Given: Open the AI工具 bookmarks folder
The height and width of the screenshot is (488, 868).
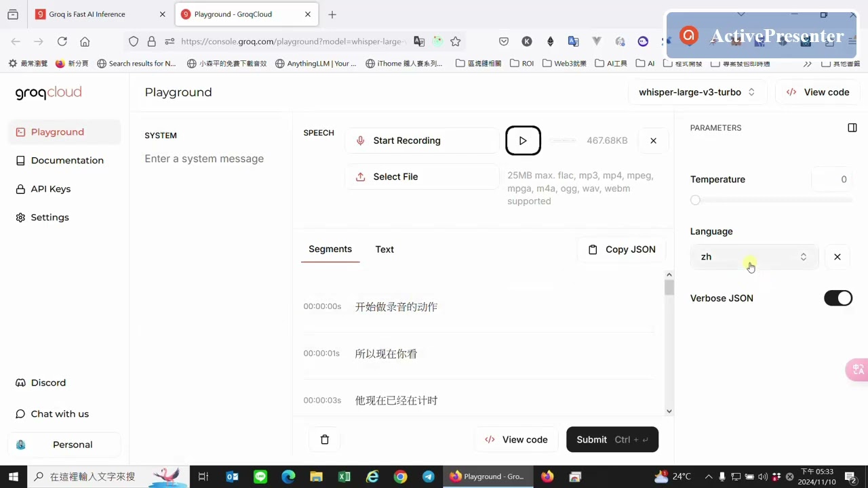Looking at the screenshot, I should coord(611,63).
